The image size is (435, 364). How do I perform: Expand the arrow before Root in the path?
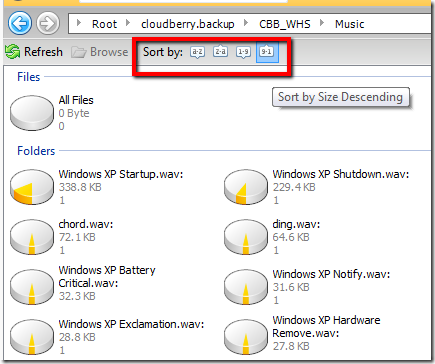79,23
